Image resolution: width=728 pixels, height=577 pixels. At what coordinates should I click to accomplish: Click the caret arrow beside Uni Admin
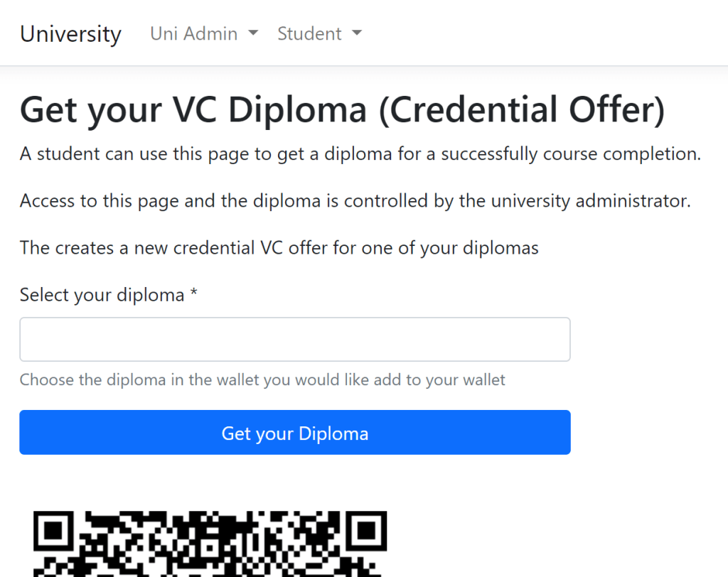click(x=253, y=33)
